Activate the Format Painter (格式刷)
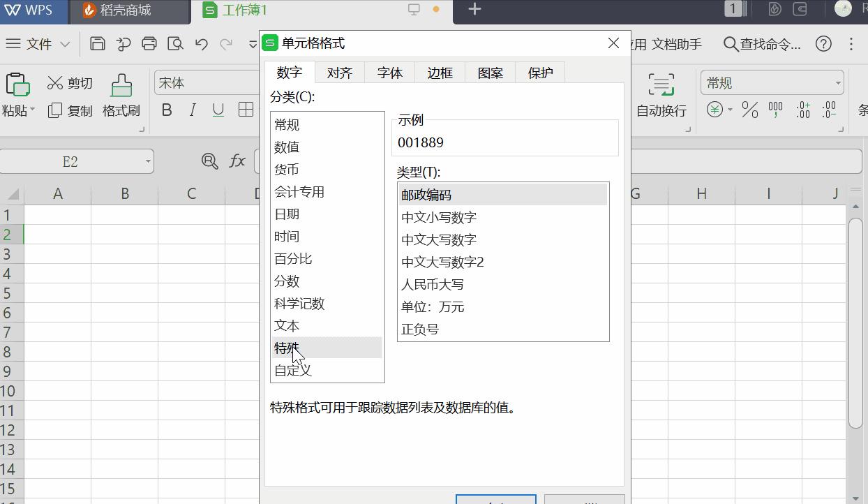This screenshot has width=868, height=504. coord(121,98)
